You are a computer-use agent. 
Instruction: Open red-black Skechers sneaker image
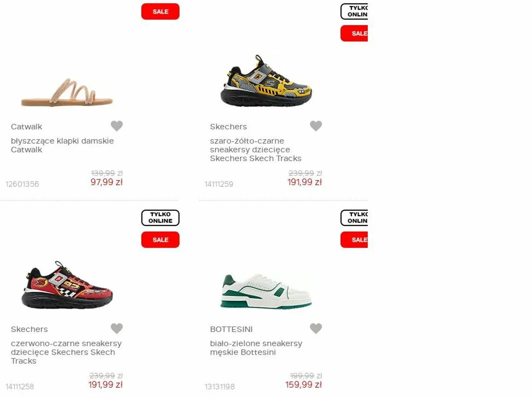click(x=67, y=285)
